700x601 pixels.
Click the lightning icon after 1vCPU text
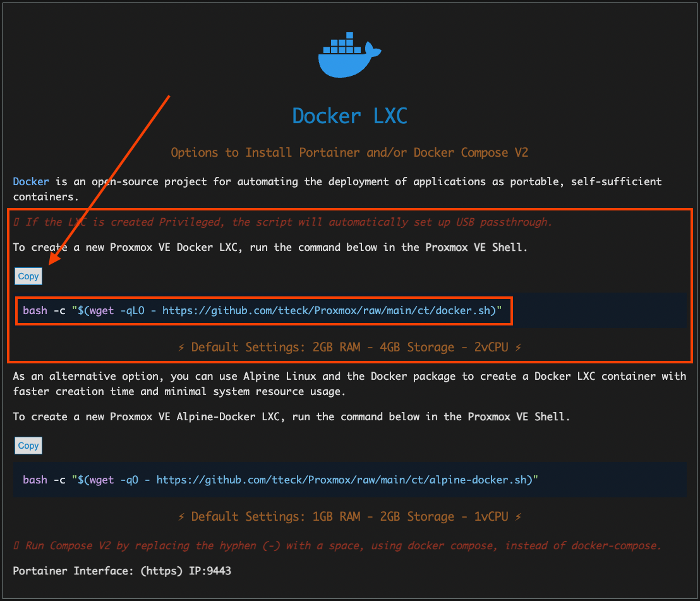tap(519, 516)
